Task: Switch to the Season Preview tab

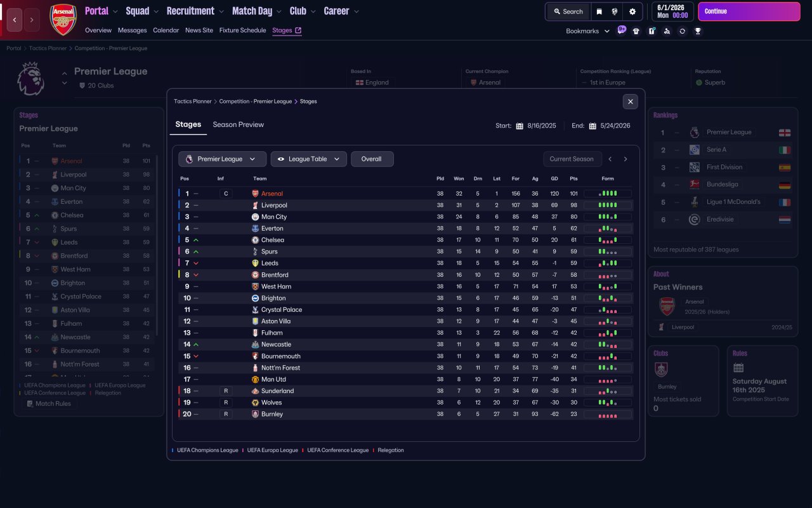Action: (x=238, y=124)
